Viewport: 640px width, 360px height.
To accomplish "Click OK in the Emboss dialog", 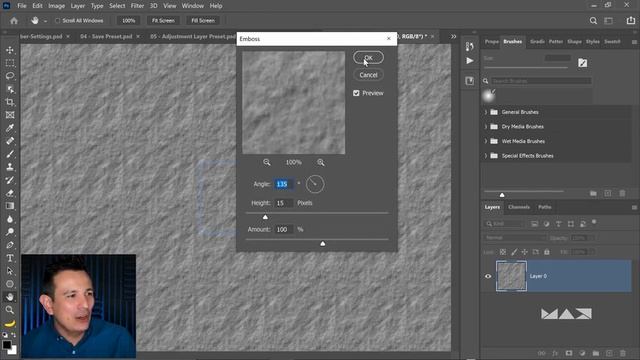I will 368,58.
